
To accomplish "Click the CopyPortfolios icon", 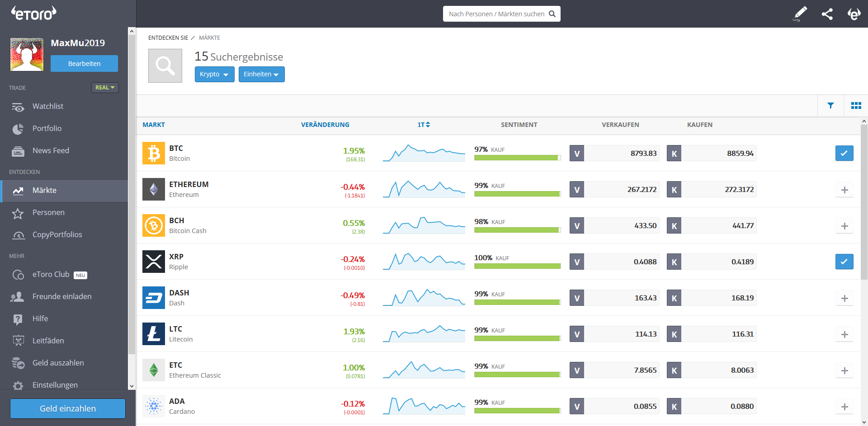I will coord(19,235).
